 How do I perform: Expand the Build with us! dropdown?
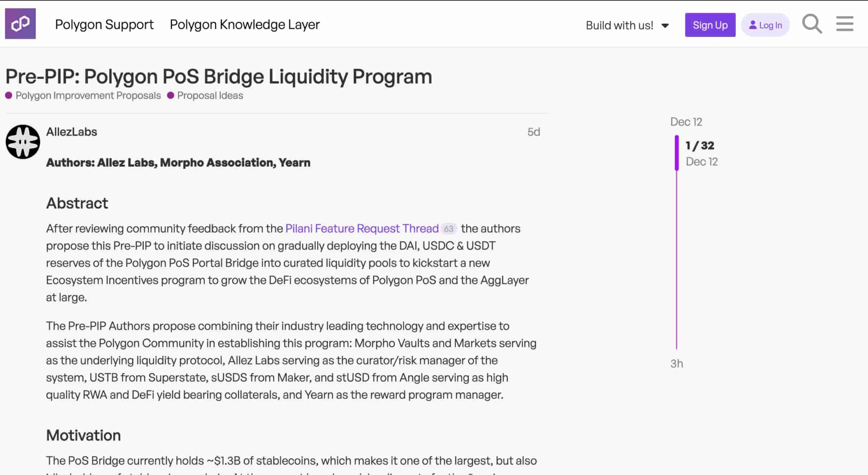tap(627, 25)
